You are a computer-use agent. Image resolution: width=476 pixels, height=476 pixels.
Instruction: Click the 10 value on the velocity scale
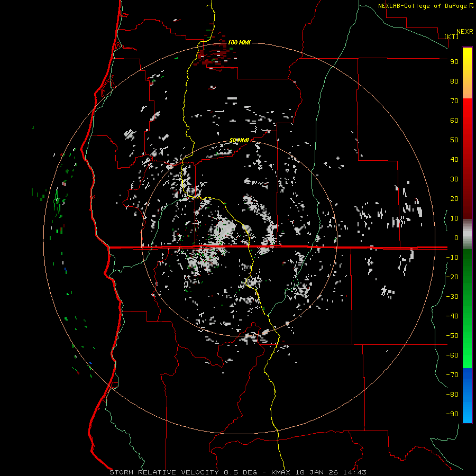[x=454, y=218]
